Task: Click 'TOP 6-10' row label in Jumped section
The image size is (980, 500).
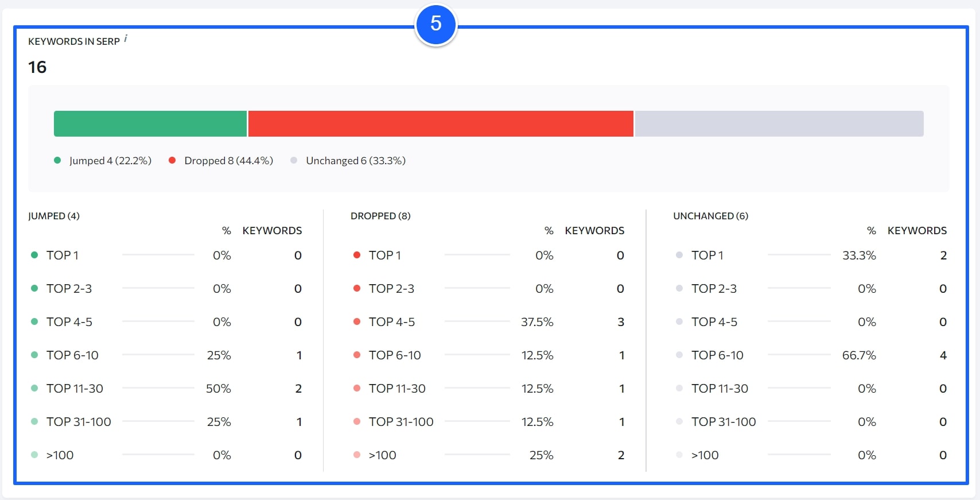Action: (x=72, y=355)
